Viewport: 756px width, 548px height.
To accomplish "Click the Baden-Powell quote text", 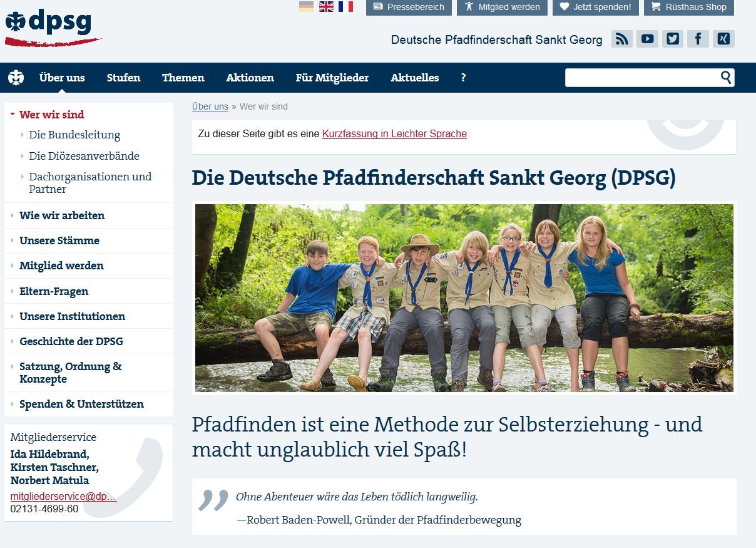I will [x=357, y=497].
